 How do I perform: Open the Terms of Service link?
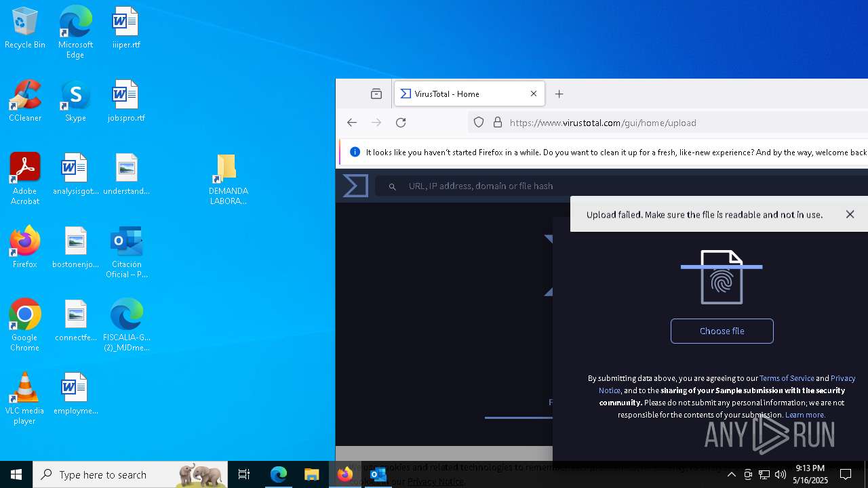tap(787, 378)
